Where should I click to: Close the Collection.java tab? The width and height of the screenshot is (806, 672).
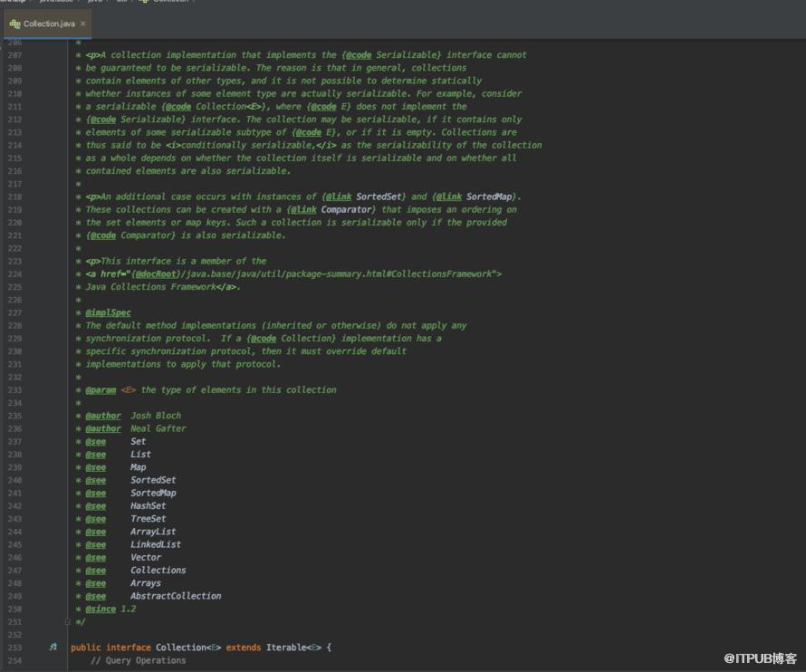82,24
